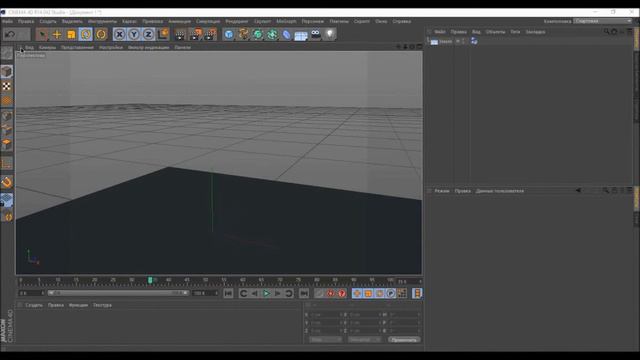Screen dimensions: 640x360
Task: Open the MoGraph menu
Action: tap(286, 21)
